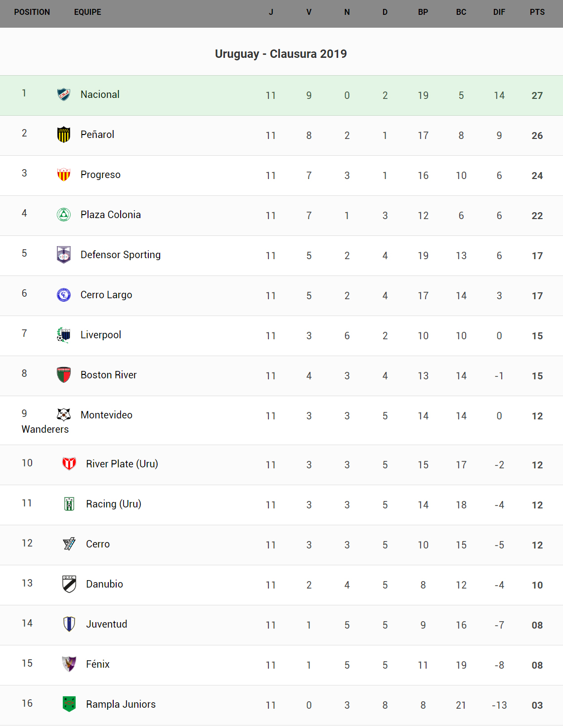563x728 pixels.
Task: Click the Rampla Juniors green crest
Action: click(x=69, y=704)
